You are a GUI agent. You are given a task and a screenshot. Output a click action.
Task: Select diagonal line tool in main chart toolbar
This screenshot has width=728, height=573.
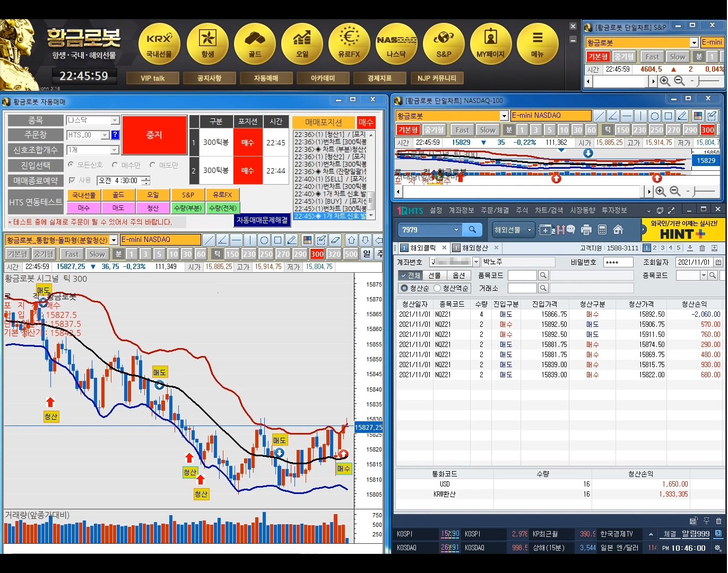tap(210, 240)
